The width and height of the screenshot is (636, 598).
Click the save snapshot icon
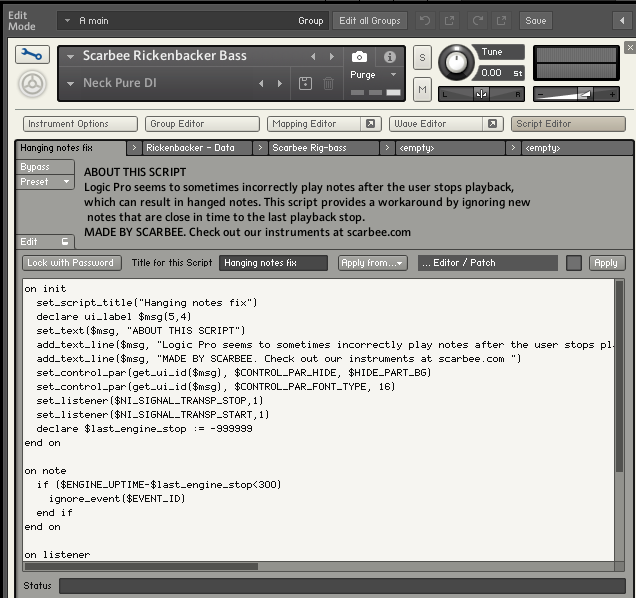click(x=307, y=84)
